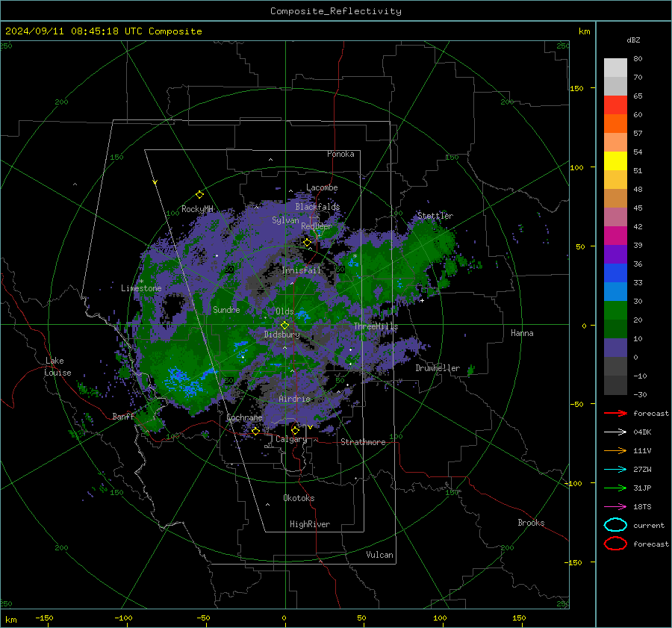The width and height of the screenshot is (672, 628).
Task: Click the cyan 27ZW arrow legend icon
Action: (615, 470)
